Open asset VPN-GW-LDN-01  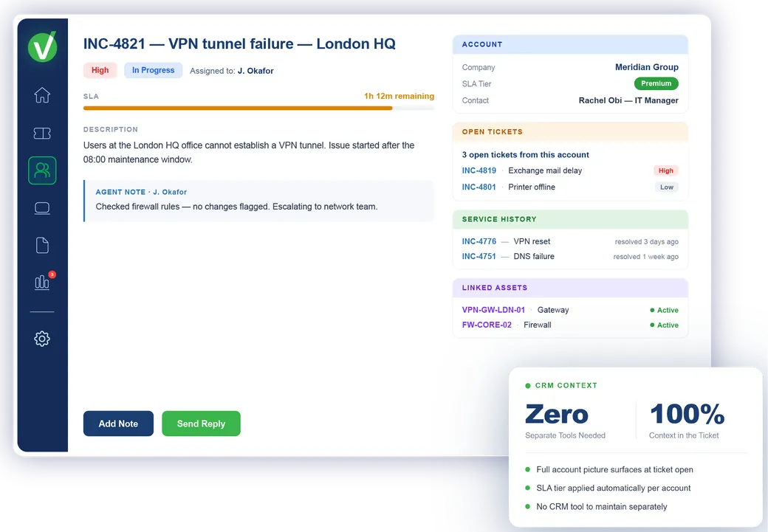[x=493, y=310]
